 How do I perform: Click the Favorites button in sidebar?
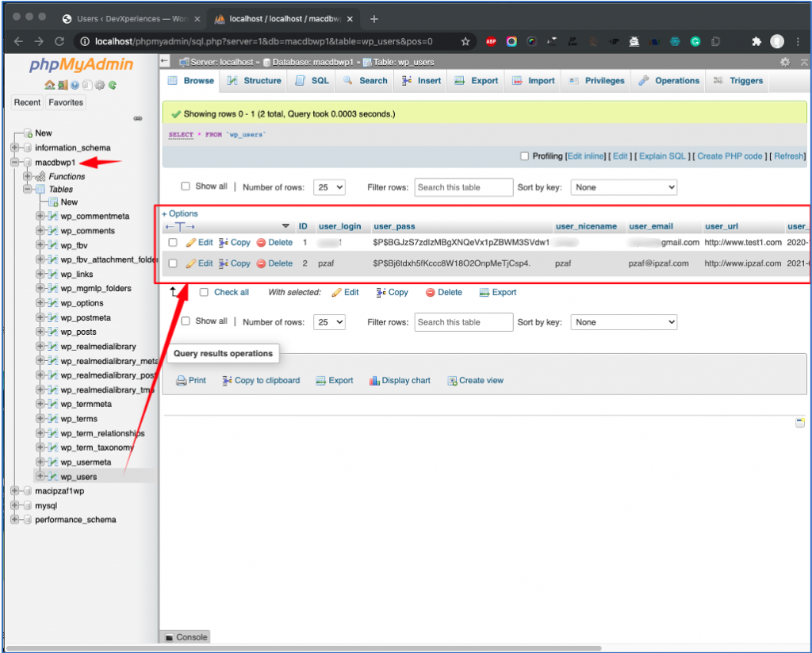click(66, 102)
